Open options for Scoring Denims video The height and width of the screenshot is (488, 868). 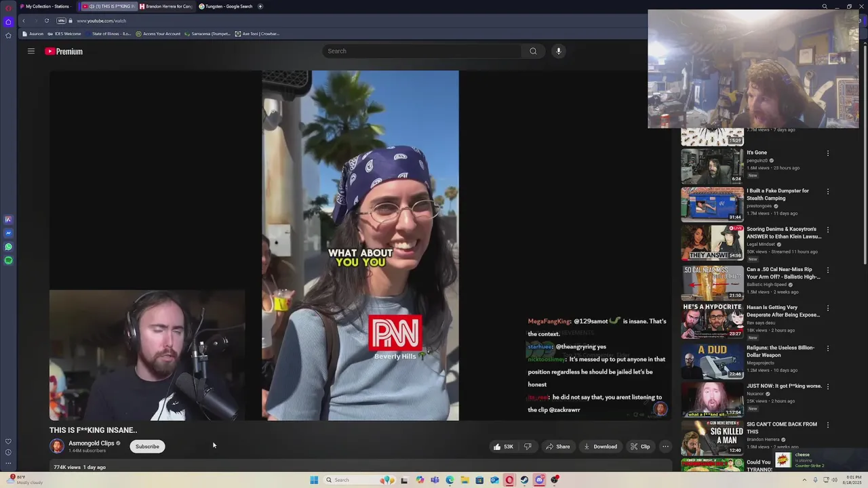[x=828, y=230]
